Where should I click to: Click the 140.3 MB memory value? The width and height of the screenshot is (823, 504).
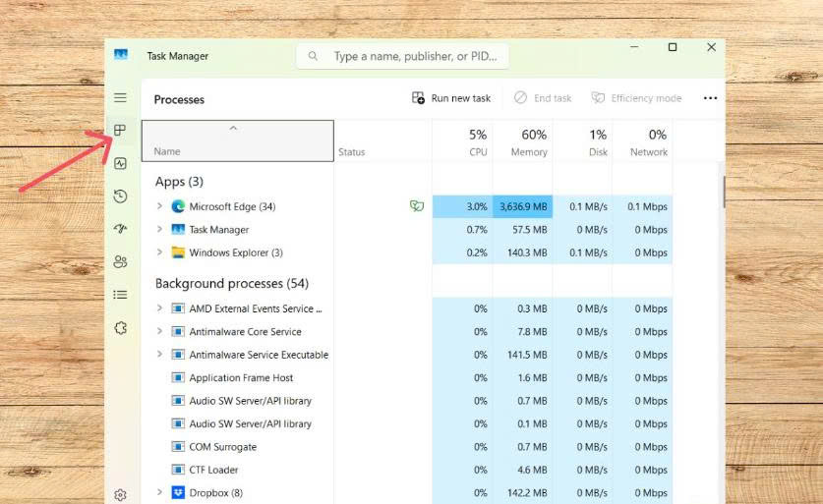pos(527,252)
